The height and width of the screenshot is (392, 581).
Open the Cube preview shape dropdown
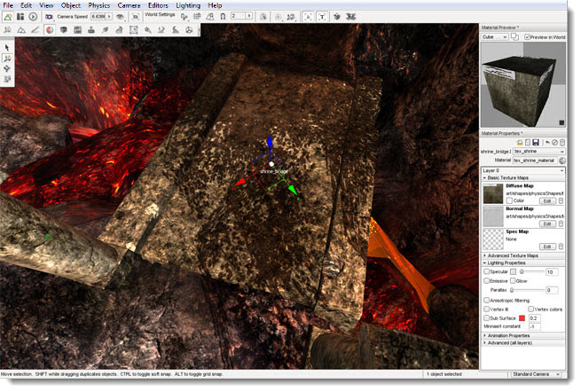click(495, 37)
